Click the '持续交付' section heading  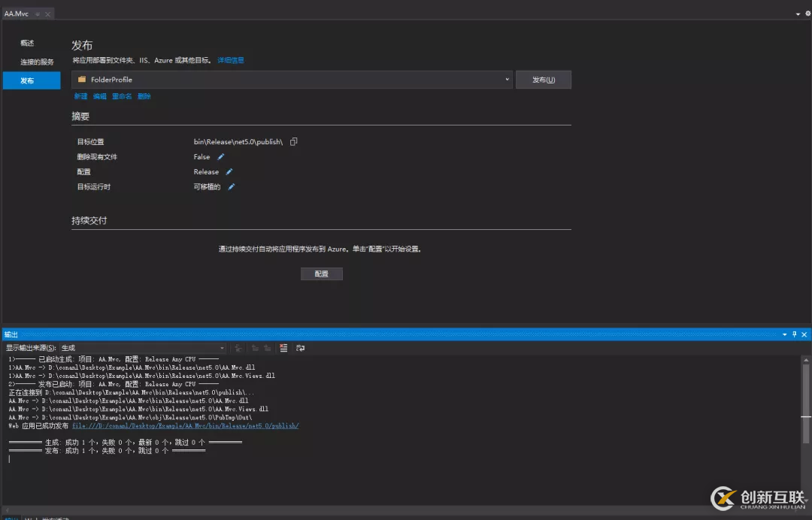[89, 220]
